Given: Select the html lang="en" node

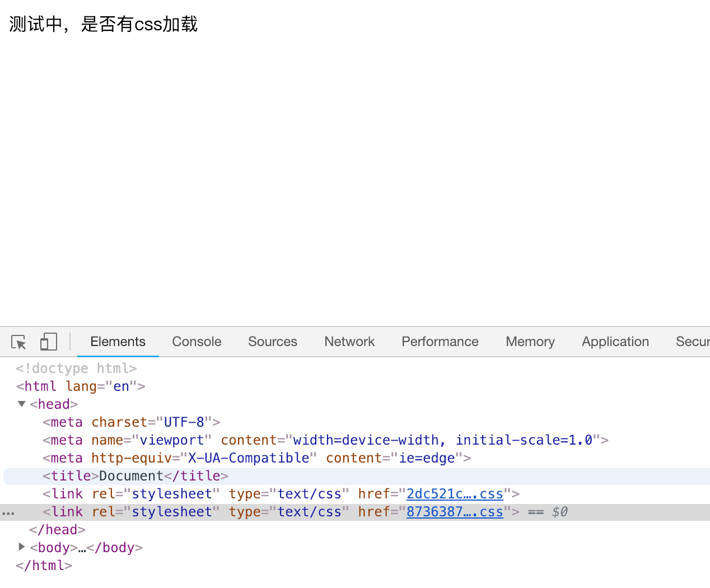Looking at the screenshot, I should pos(81,386).
